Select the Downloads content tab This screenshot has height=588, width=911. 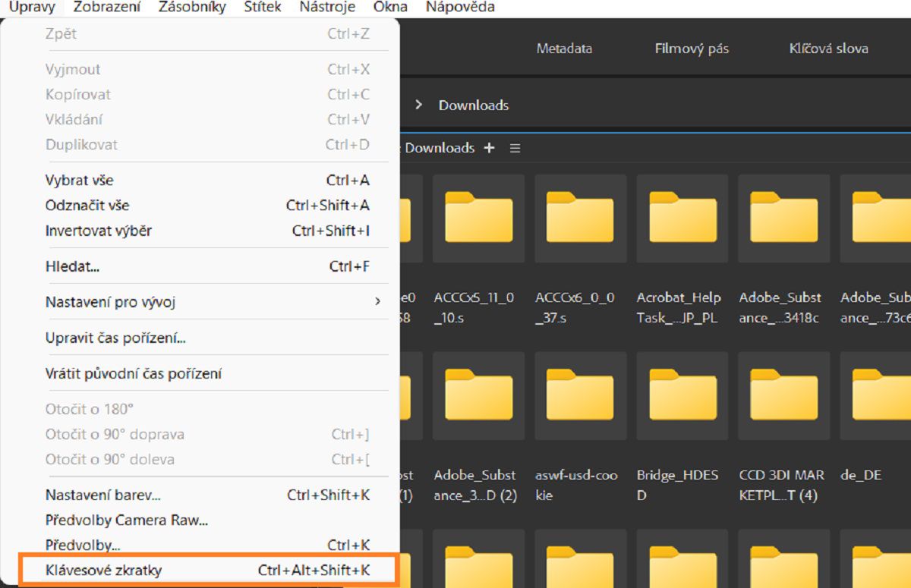point(439,148)
